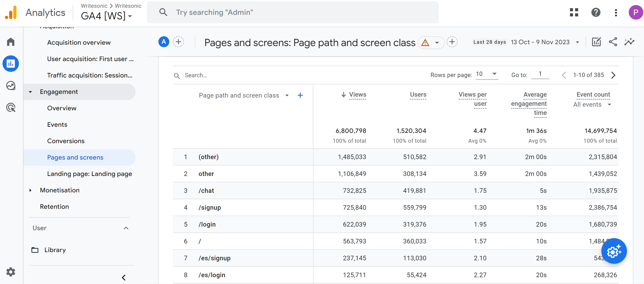The width and height of the screenshot is (644, 284).
Task: Click the Share this report icon
Action: (613, 42)
